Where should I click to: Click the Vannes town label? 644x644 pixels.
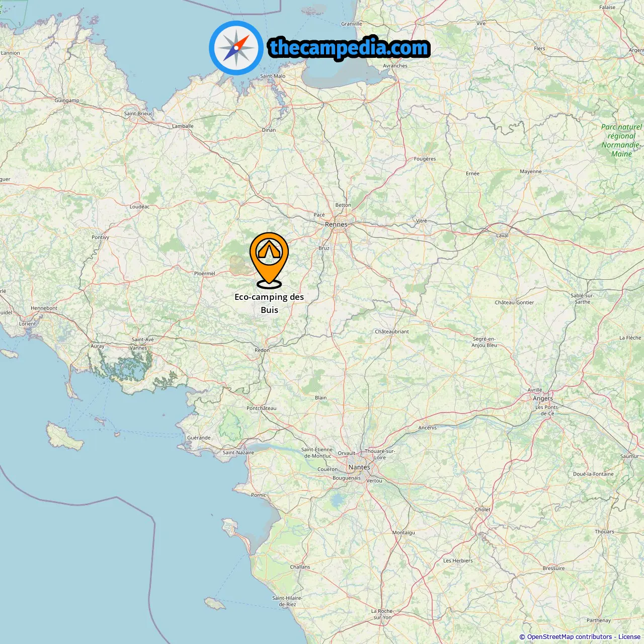pos(138,348)
